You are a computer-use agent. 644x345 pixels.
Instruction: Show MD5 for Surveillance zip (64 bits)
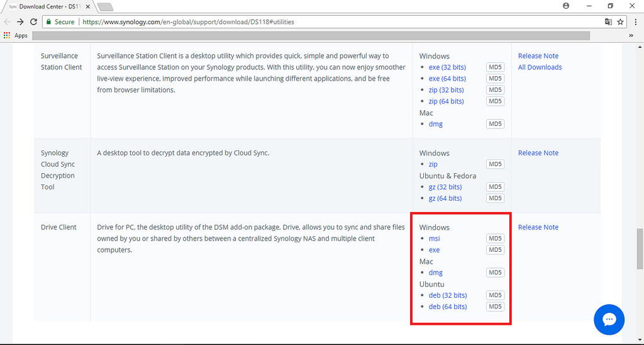495,101
